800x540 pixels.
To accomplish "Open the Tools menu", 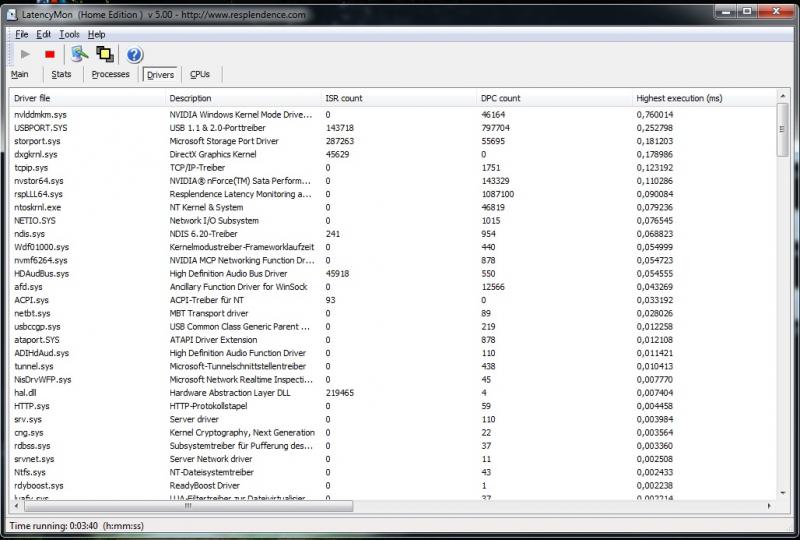I will tap(68, 34).
